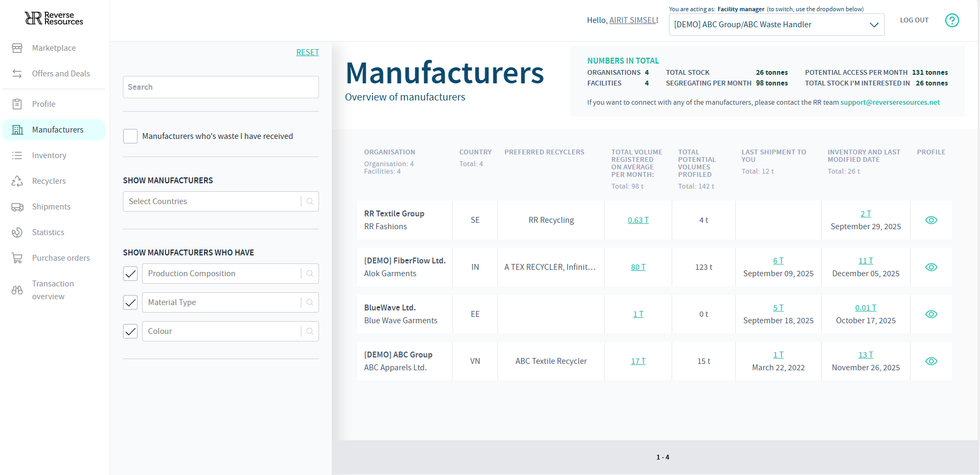Open 0.01 T inventory link for BlueWave
This screenshot has height=475, width=980.
click(x=866, y=308)
